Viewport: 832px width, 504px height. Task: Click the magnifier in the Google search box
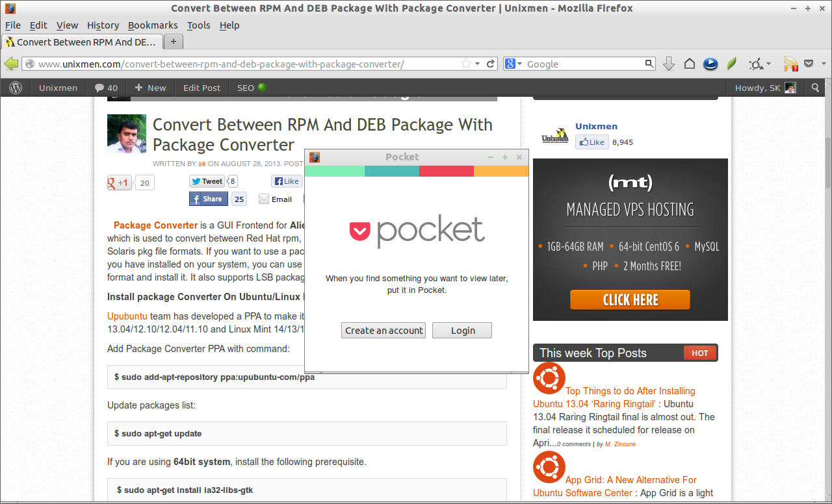pos(649,64)
